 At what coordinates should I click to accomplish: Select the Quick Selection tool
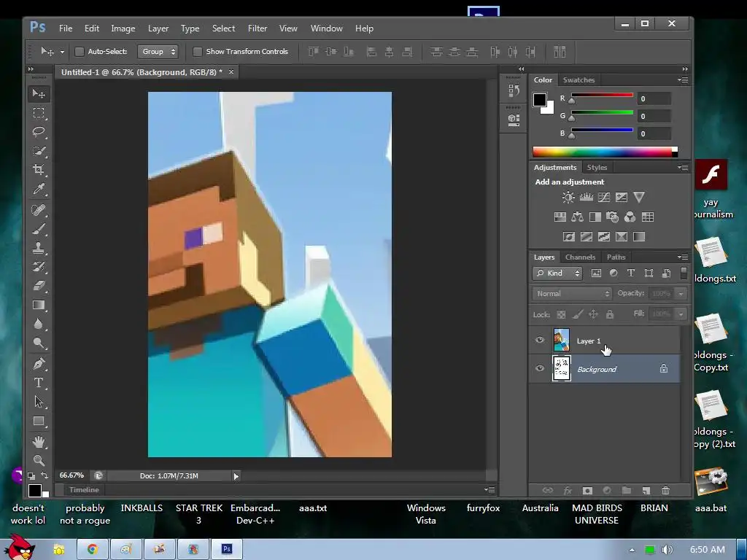click(x=39, y=151)
